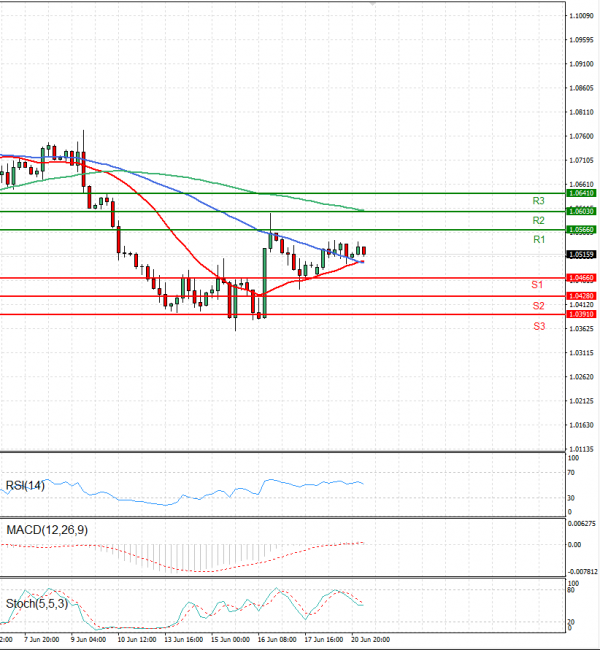The height and width of the screenshot is (650, 600).
Task: Click the S1 support label
Action: click(x=537, y=285)
